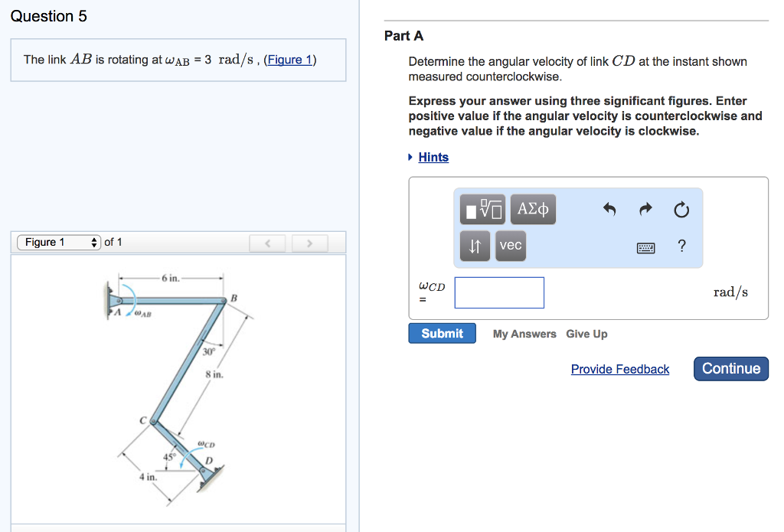Submit the answer

pyautogui.click(x=442, y=334)
